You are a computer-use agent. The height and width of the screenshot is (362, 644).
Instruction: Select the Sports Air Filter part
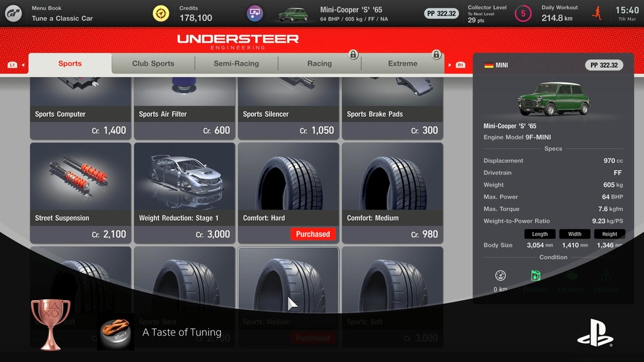click(185, 109)
